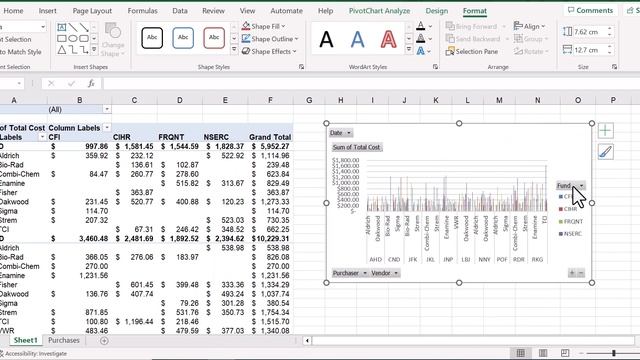Image resolution: width=640 pixels, height=360 pixels.
Task: Open the chart Fund legend filter
Action: tap(571, 186)
